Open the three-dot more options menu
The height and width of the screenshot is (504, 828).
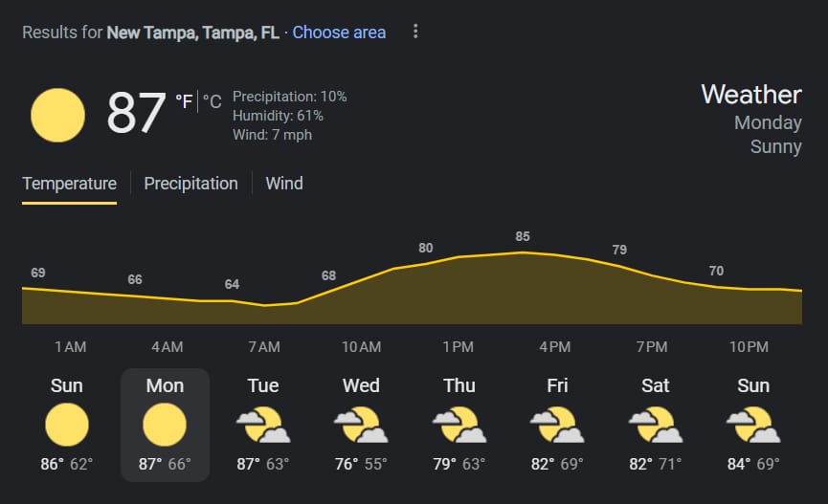415,32
